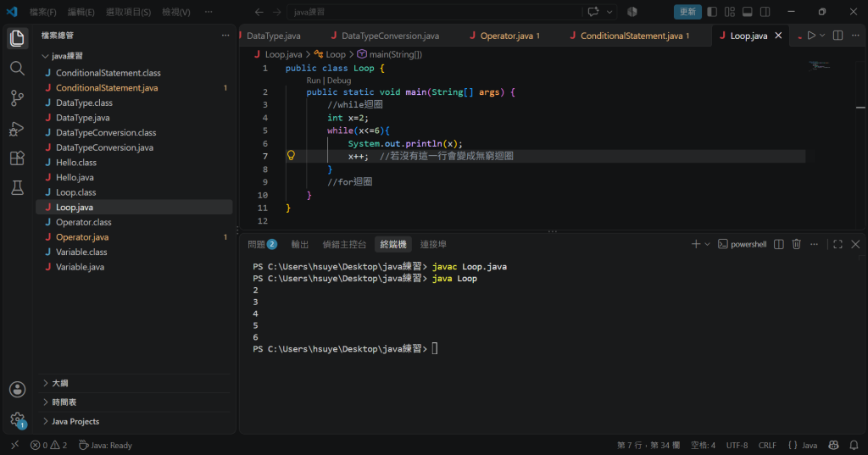This screenshot has height=455, width=868.
Task: Open new terminal profile dropdown
Action: [708, 244]
